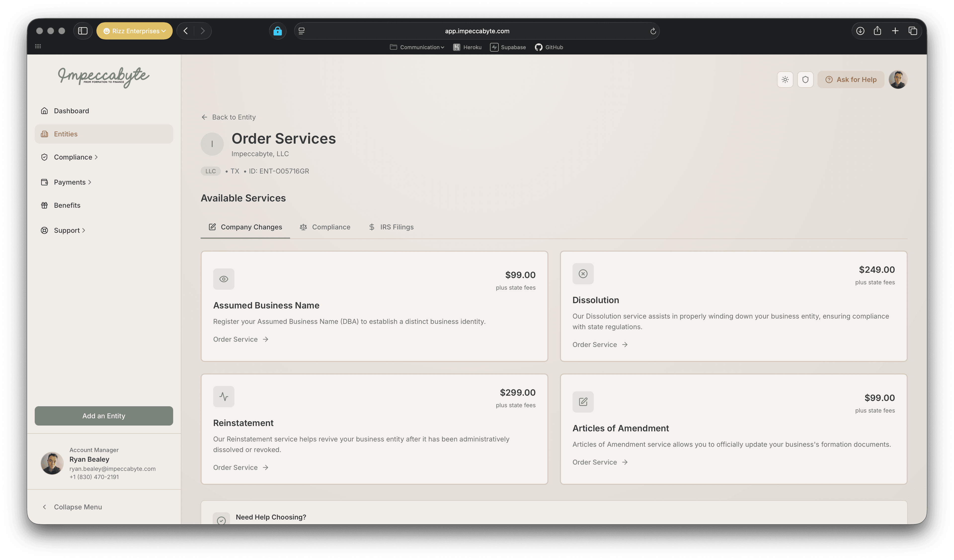Open the user profile avatar menu

coord(898,79)
